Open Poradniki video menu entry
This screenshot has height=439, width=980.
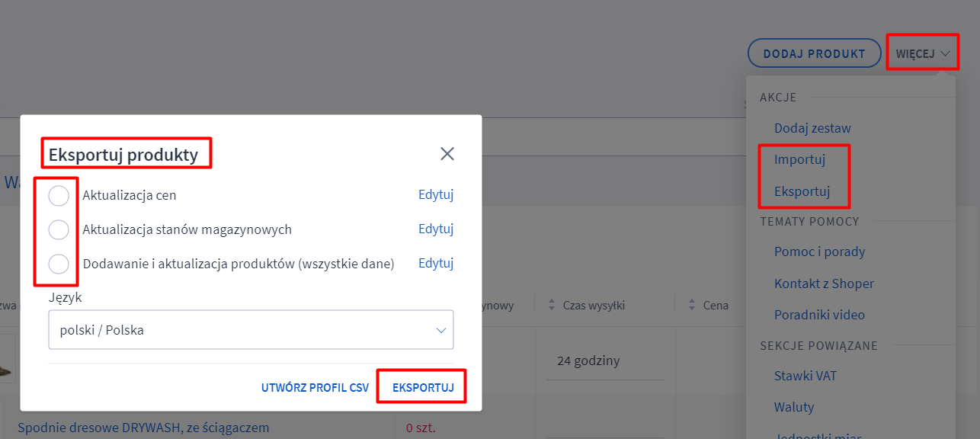pyautogui.click(x=819, y=315)
